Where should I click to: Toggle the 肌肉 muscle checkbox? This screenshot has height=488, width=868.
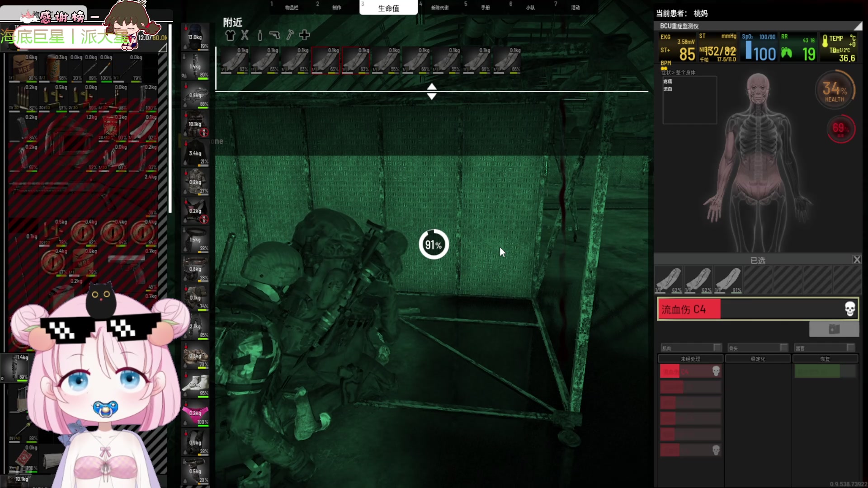717,347
